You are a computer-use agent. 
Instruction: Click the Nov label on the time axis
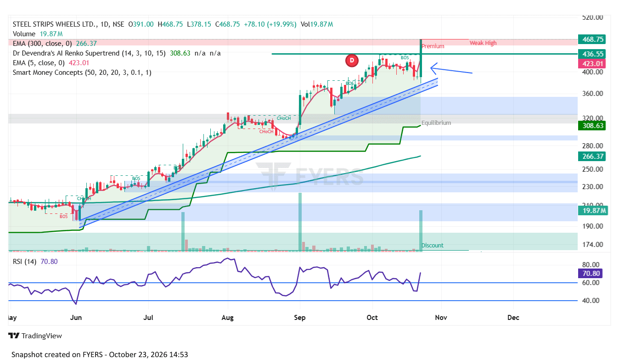click(441, 318)
